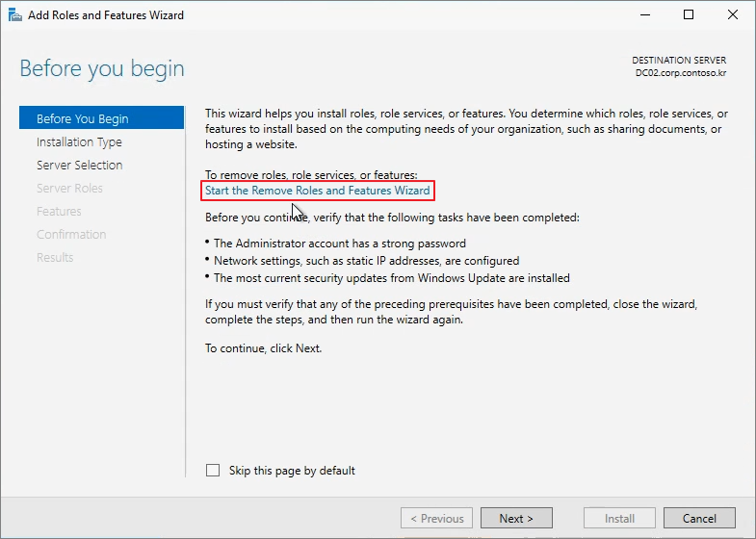Go to Installation Type step
The image size is (756, 539).
pos(79,142)
